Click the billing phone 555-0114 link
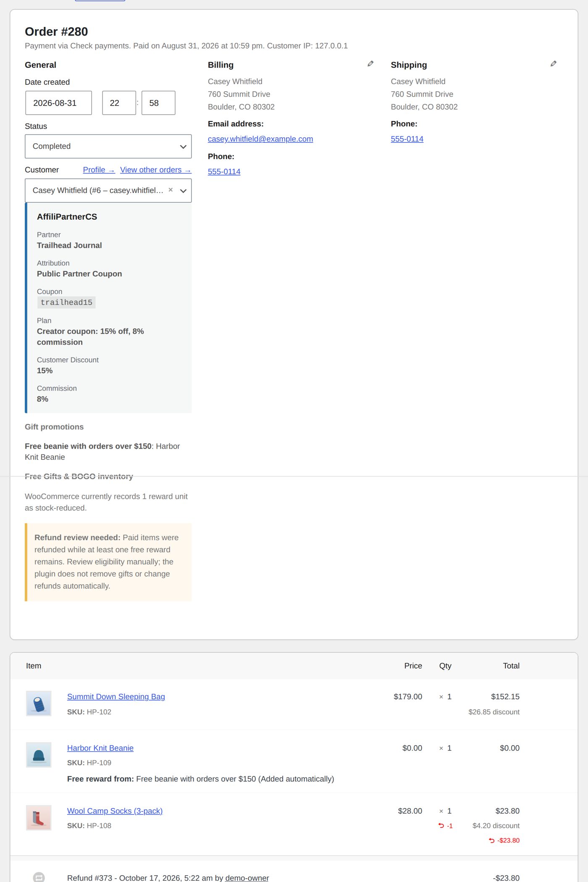 (224, 172)
